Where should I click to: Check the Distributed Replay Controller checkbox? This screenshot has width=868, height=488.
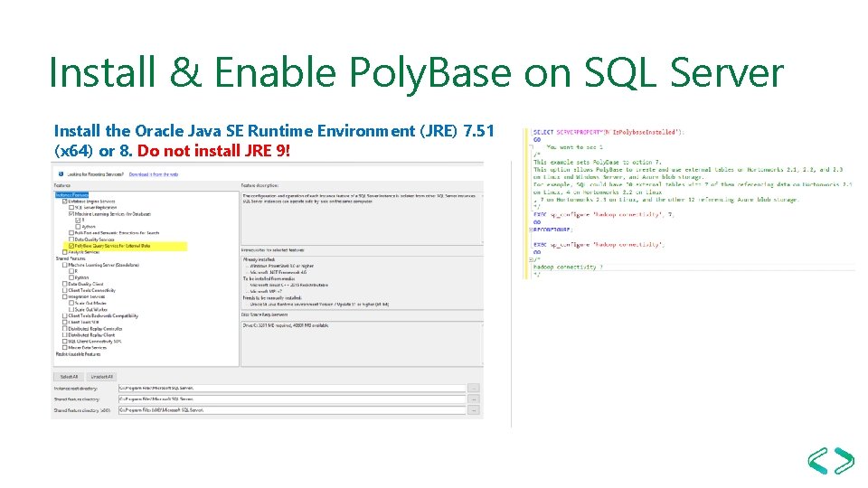pyautogui.click(x=65, y=329)
